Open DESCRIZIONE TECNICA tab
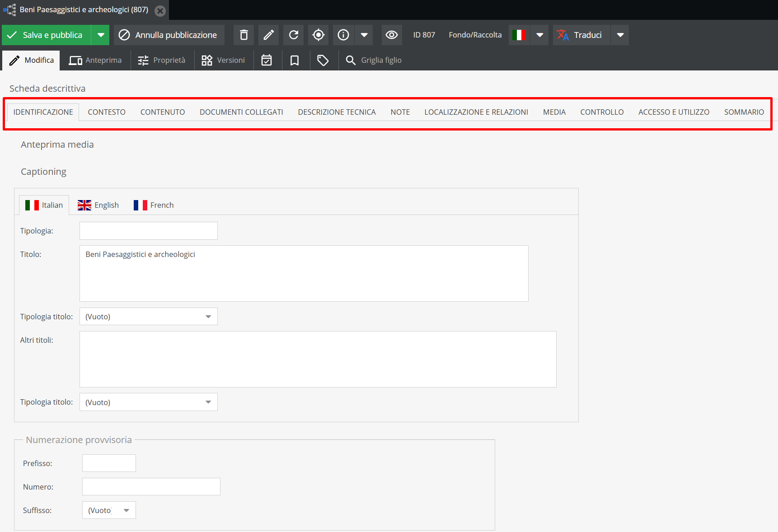 pyautogui.click(x=337, y=112)
